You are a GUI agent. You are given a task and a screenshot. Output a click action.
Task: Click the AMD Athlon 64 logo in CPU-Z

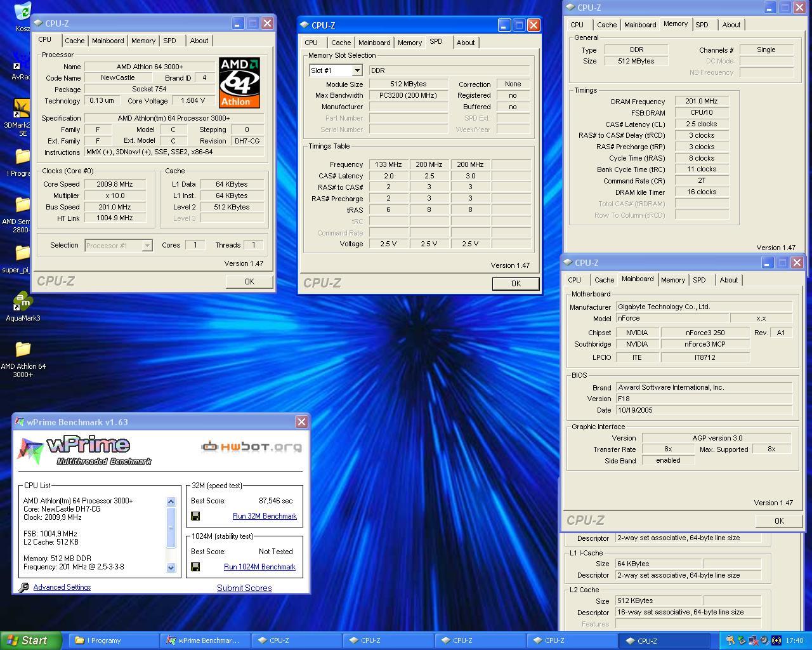pos(239,83)
